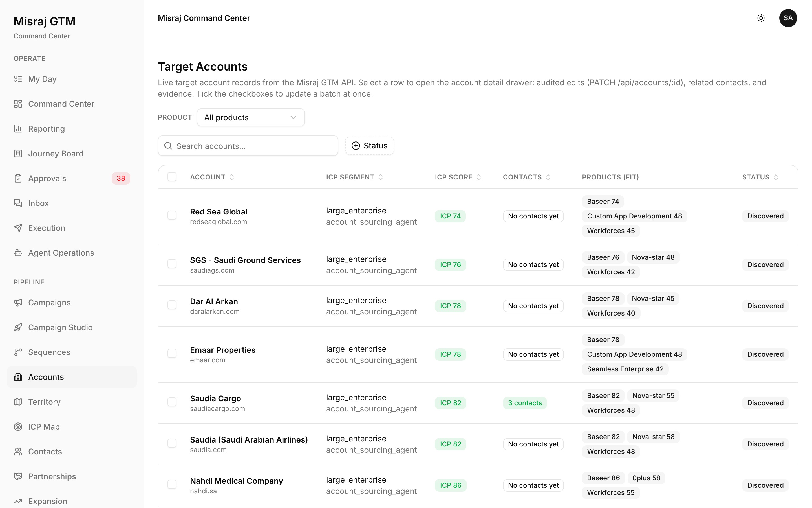The image size is (812, 508).
Task: Click the Journey Board kanban icon
Action: click(x=18, y=154)
